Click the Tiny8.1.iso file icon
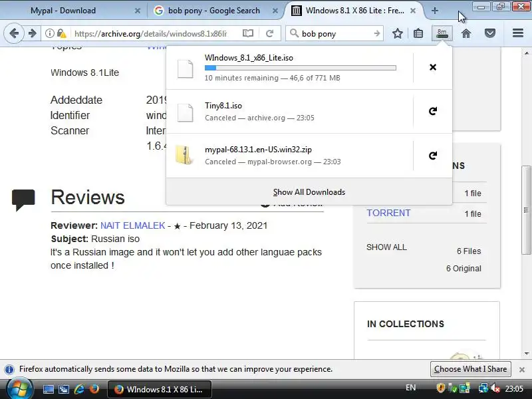The width and height of the screenshot is (532, 399). [186, 112]
